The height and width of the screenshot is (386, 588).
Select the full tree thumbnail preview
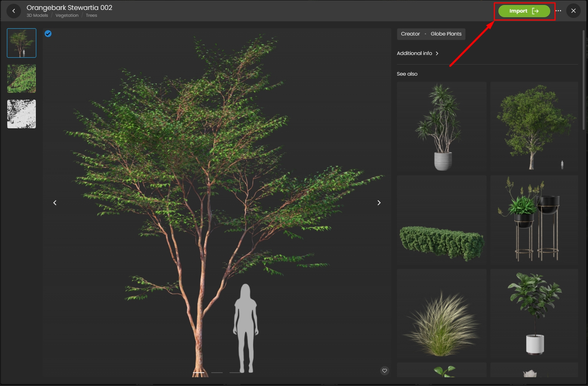tap(22, 43)
